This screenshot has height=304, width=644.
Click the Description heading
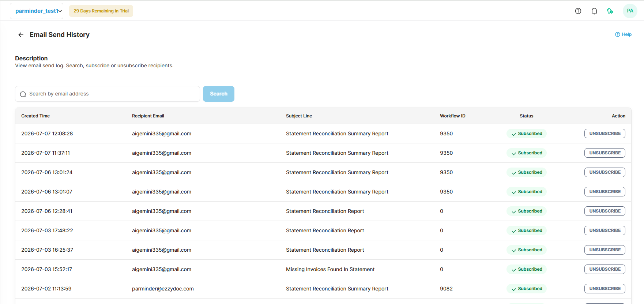pyautogui.click(x=31, y=58)
